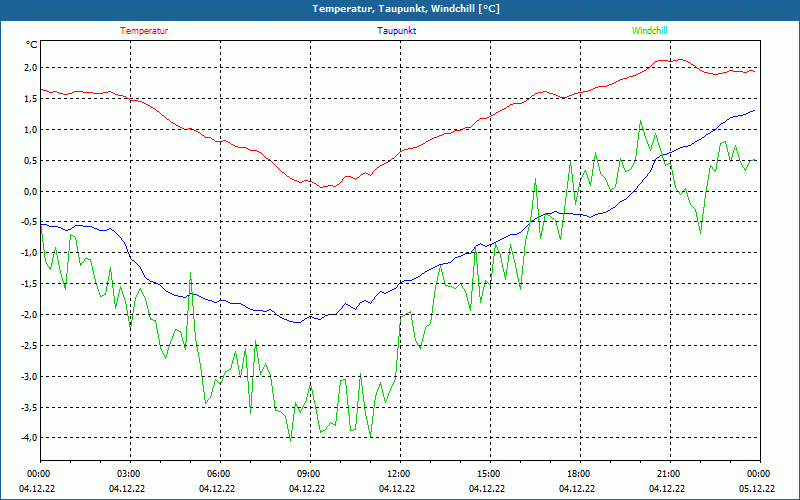Click the -1,0 y-axis value
This screenshot has width=800, height=500.
29,253
